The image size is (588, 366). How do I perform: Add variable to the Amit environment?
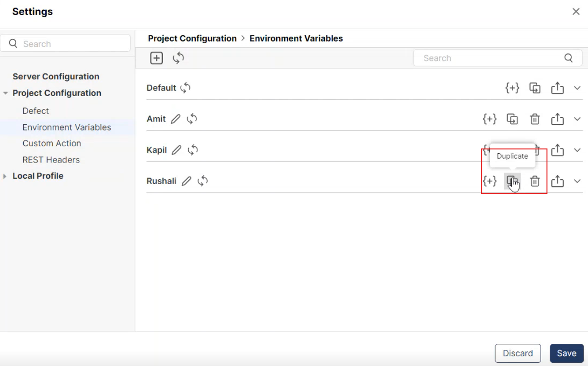tap(490, 119)
